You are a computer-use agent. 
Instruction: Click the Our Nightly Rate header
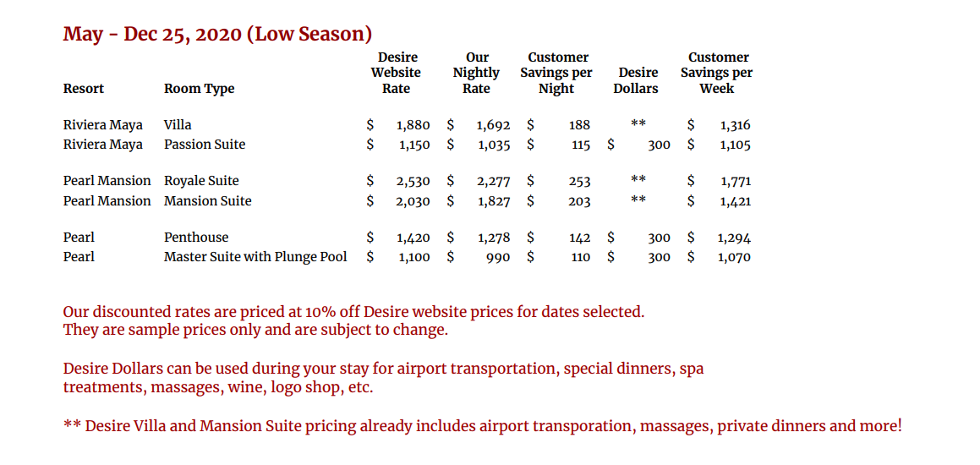click(x=476, y=73)
